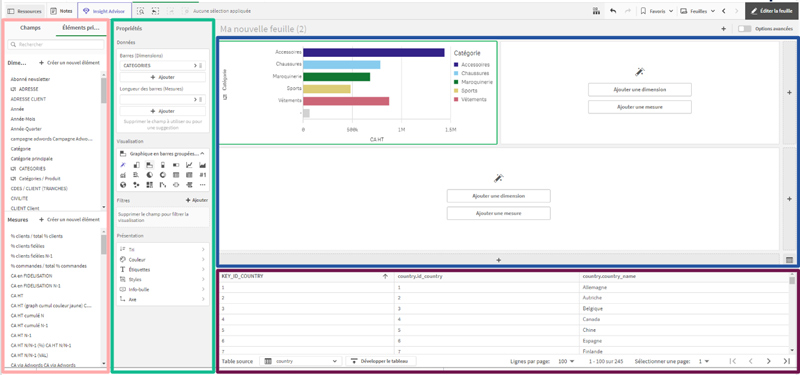Click Ajouter under Barres (Dimensions)
Viewport: 800px width, 375px height.
click(163, 77)
